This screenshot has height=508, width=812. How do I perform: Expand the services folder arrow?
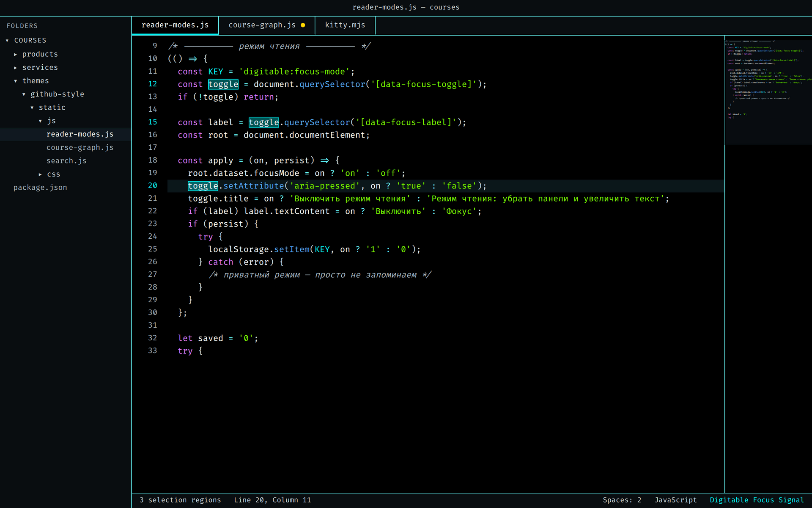tap(16, 68)
